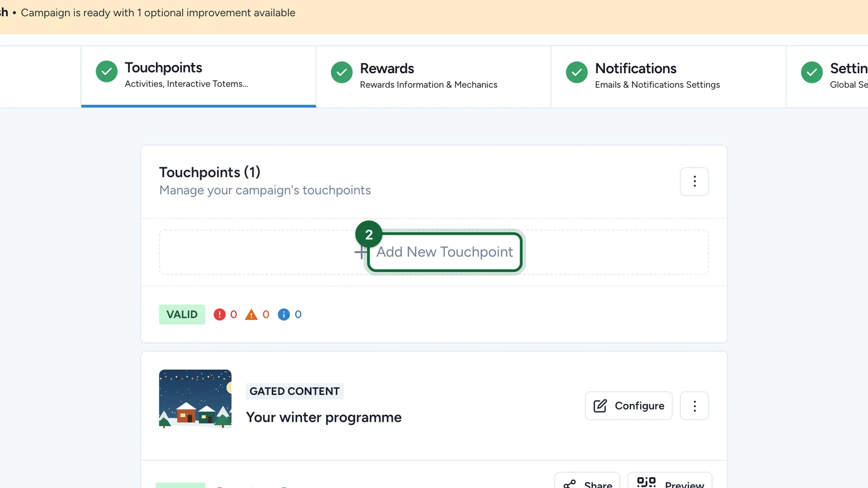
Task: Click the Settings green checkmark icon
Action: (x=812, y=73)
